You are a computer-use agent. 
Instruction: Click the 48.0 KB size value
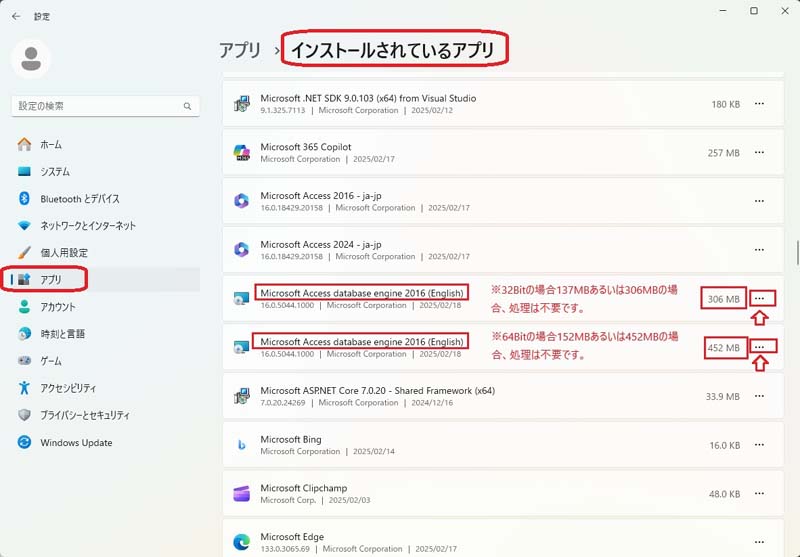point(724,494)
